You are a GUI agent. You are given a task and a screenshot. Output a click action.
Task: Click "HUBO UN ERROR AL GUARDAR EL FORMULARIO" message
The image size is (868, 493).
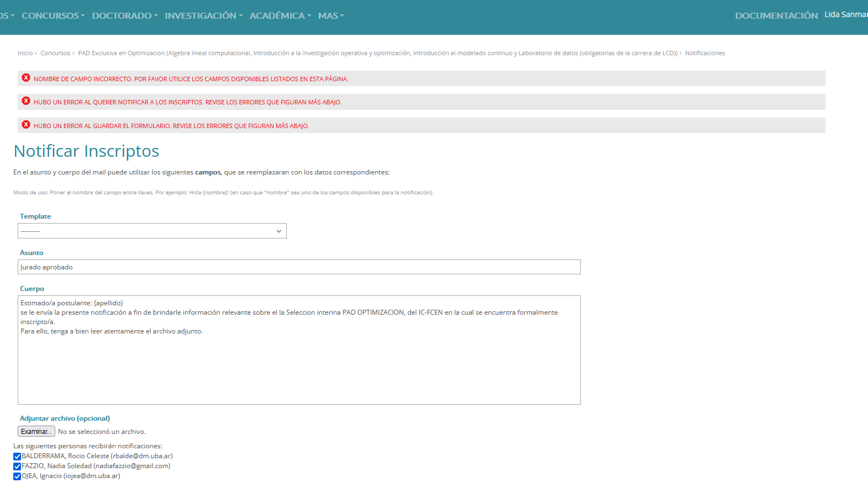[171, 126]
